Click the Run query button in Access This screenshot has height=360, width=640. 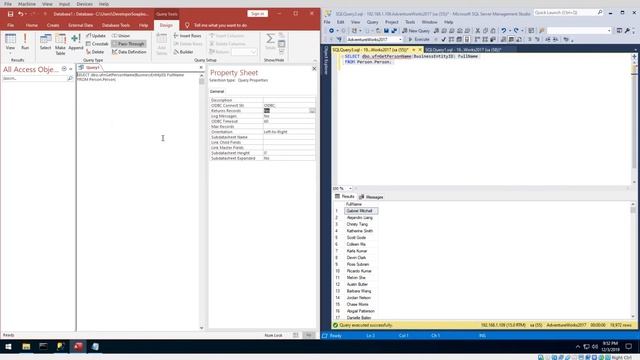point(25,42)
